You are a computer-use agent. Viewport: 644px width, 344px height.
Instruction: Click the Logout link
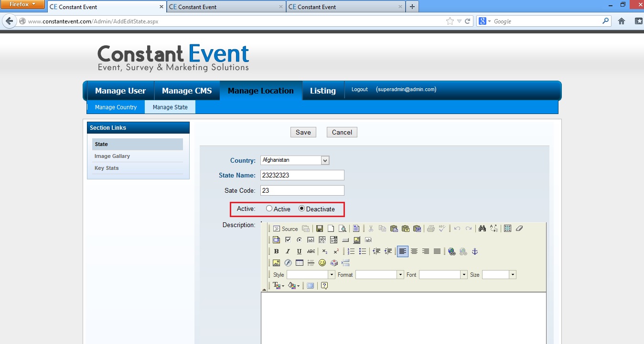(x=360, y=89)
